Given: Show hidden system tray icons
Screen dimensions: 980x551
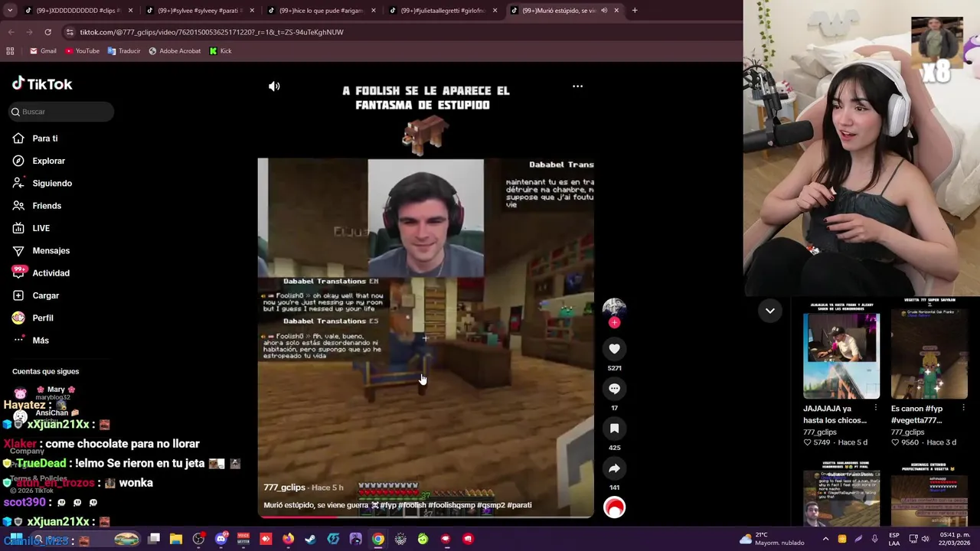Looking at the screenshot, I should (825, 540).
